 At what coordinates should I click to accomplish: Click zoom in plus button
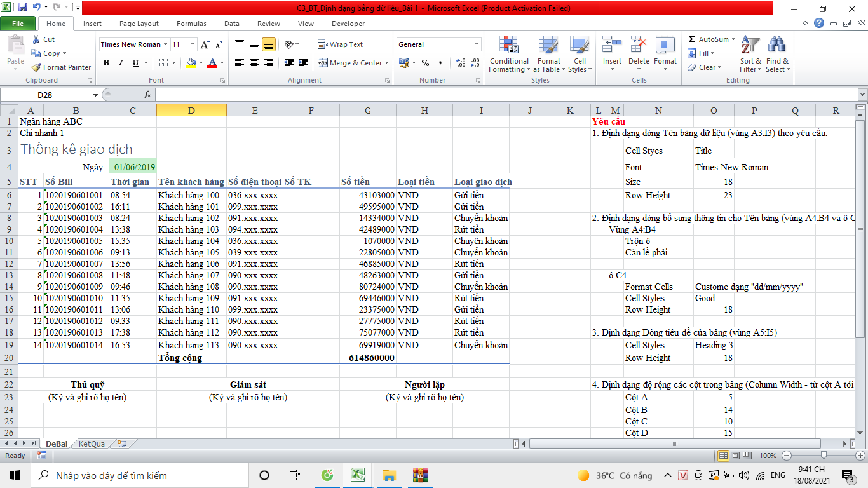[x=860, y=456]
